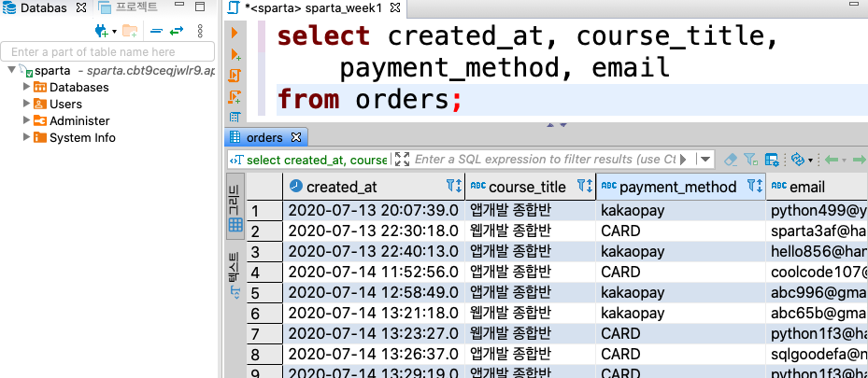
Task: Expand the System Info tree node
Action: (x=26, y=136)
